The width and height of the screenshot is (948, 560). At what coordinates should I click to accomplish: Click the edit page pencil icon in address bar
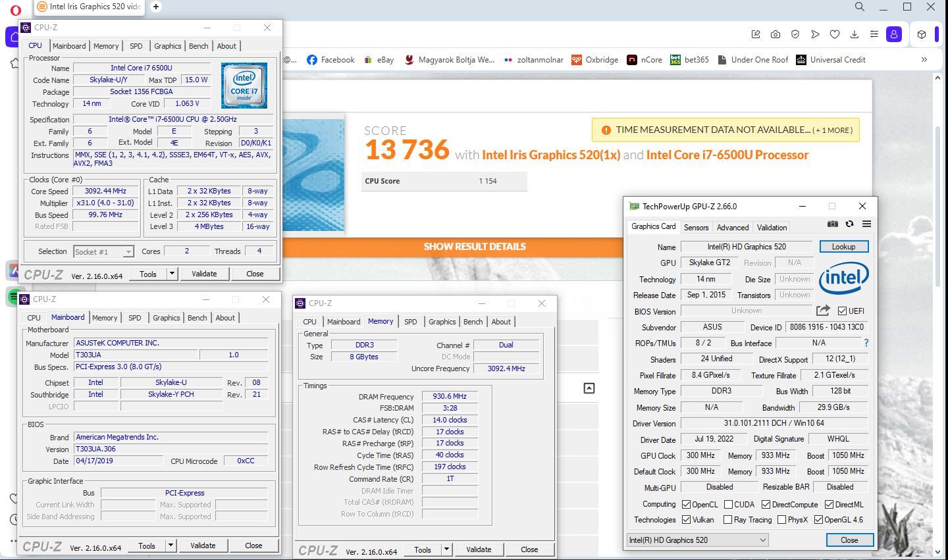tap(756, 34)
